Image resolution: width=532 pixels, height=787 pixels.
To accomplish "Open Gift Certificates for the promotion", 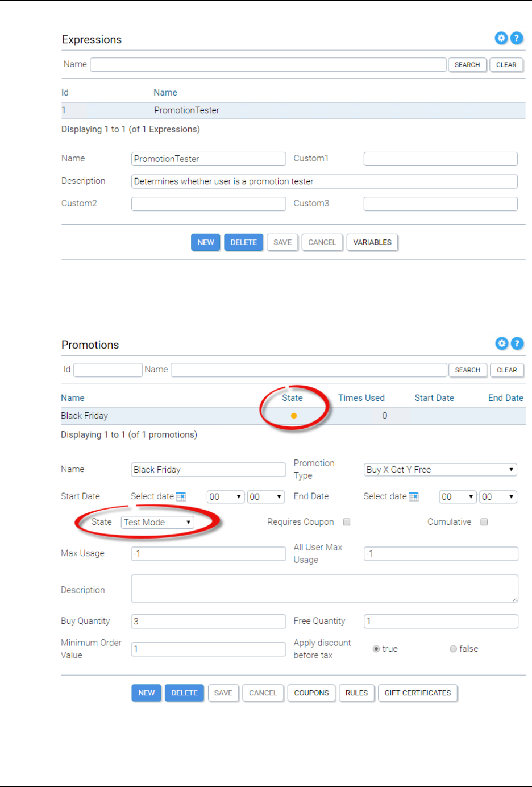I will [x=417, y=693].
